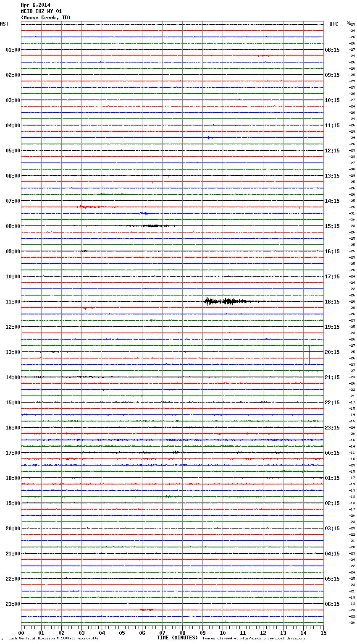Click minute tick label 05 on x-axis
Viewport: 357px width, 644px height.
pyautogui.click(x=122, y=633)
